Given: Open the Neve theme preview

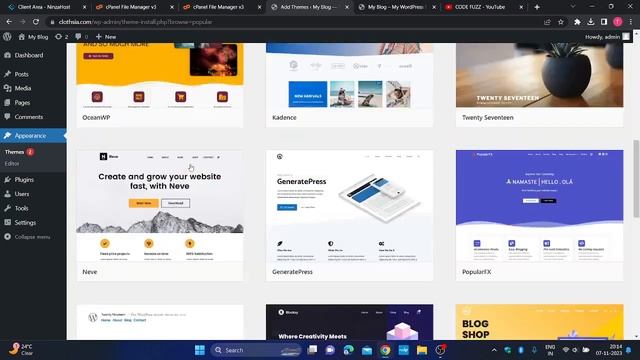Looking at the screenshot, I should pos(160,206).
